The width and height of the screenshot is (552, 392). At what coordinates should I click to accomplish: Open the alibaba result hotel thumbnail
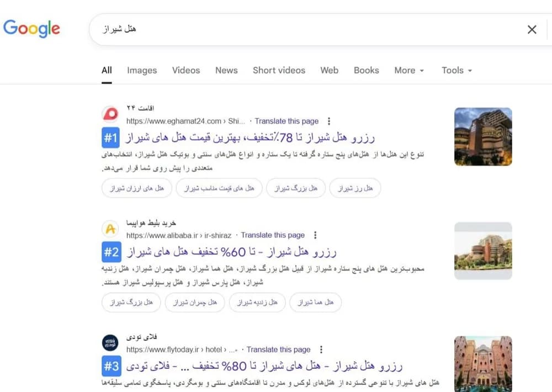(x=483, y=251)
